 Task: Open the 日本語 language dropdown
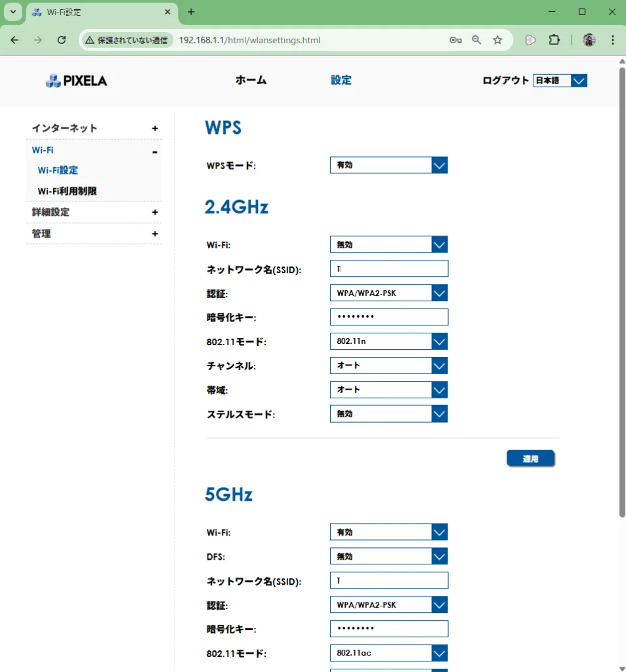(560, 81)
